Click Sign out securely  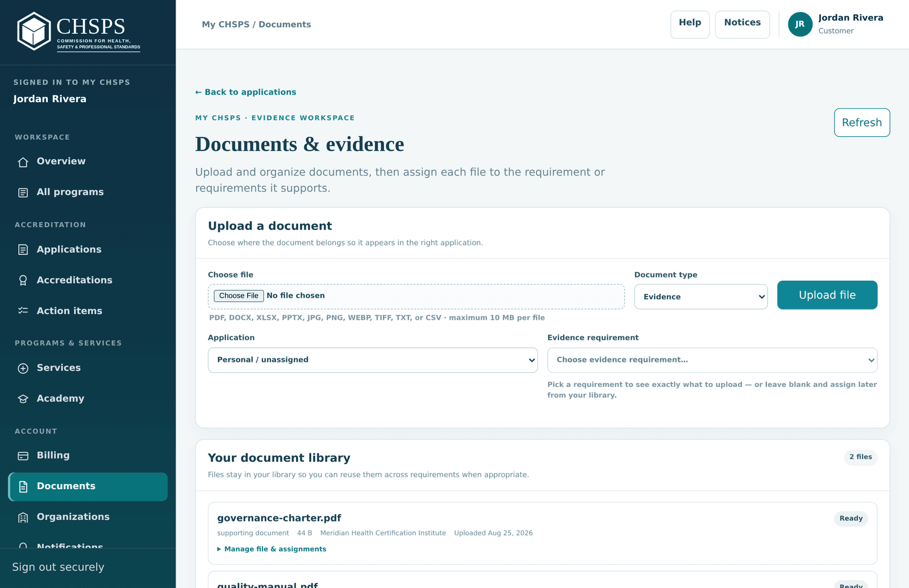pos(58,567)
